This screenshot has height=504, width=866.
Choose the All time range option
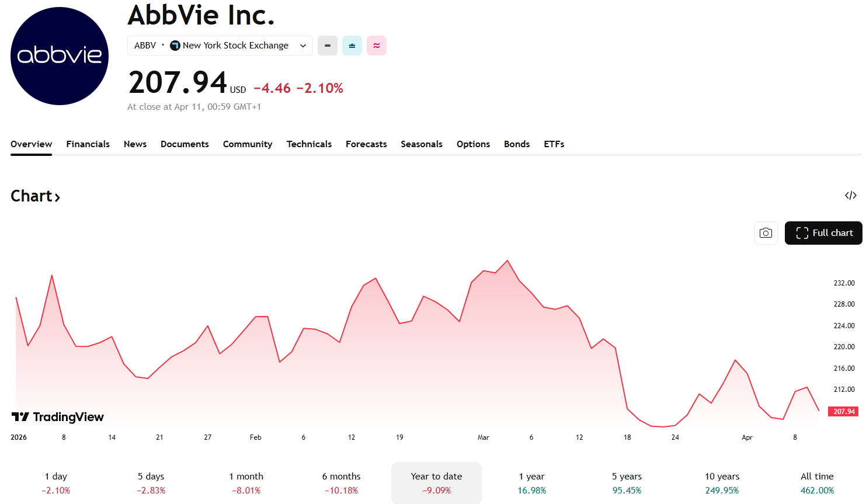pos(817,483)
